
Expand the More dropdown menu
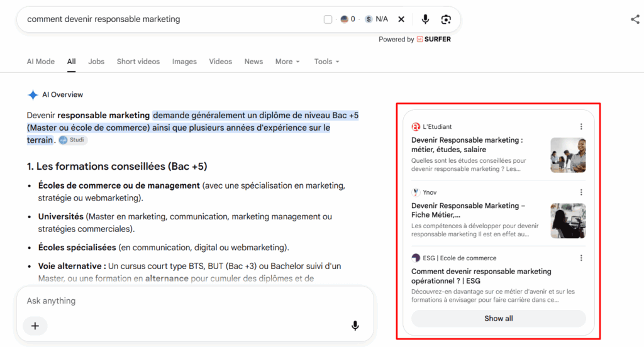(287, 62)
